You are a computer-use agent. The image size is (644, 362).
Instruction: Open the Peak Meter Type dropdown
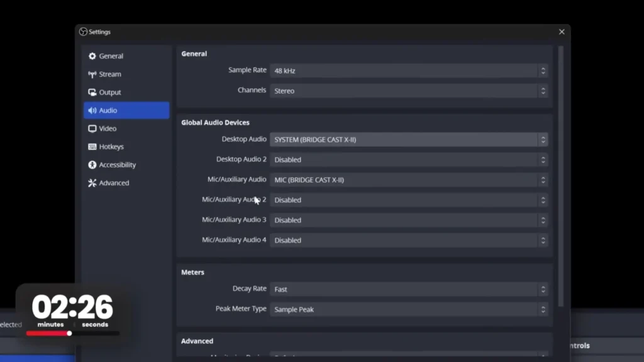tap(409, 309)
